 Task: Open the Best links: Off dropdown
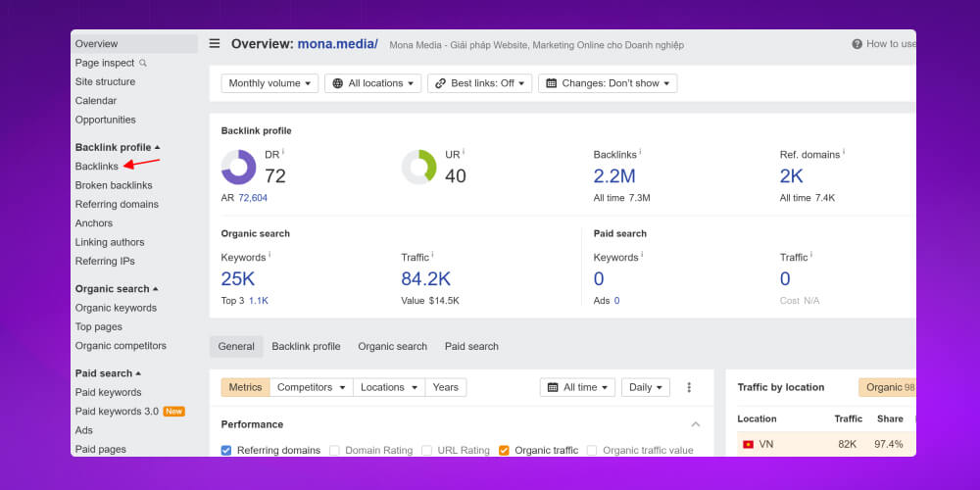[x=480, y=83]
